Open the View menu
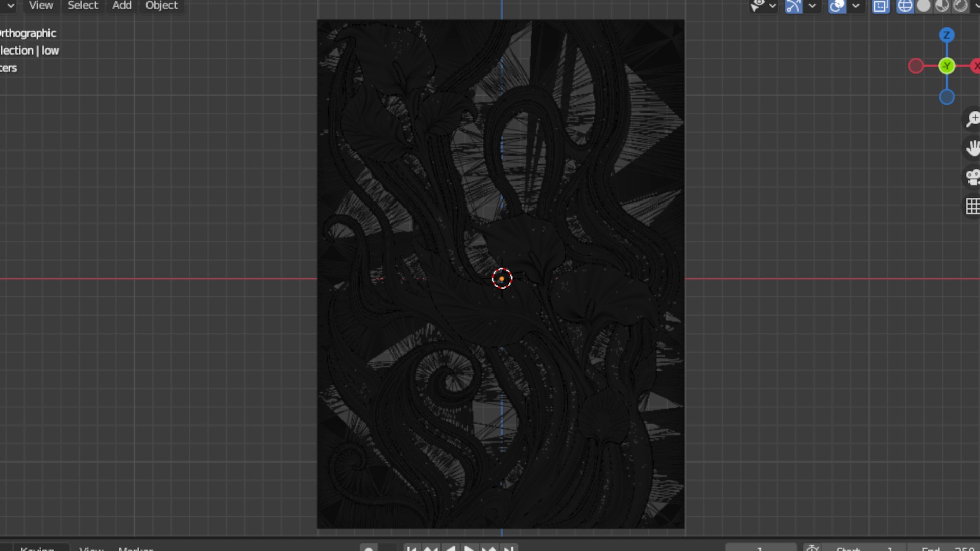 (41, 6)
